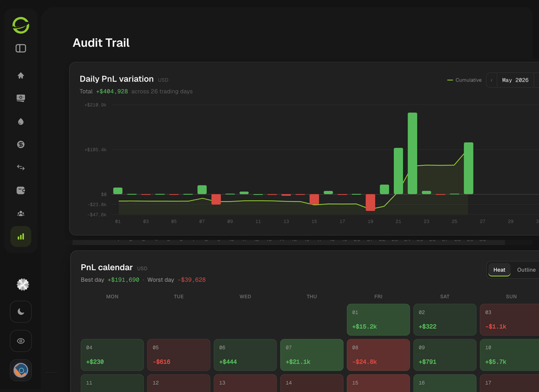Image resolution: width=539 pixels, height=392 pixels.
Task: Click the Daily PnL variation heading
Action: [117, 79]
